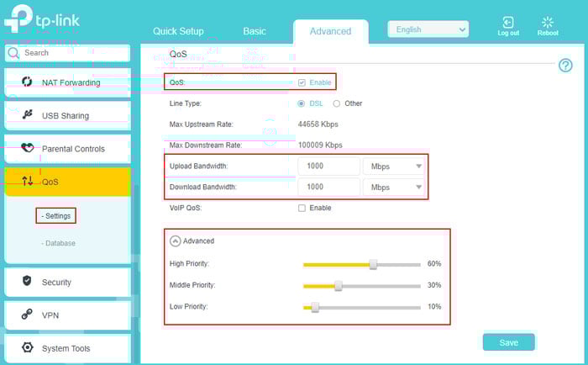Open the VPN menu item
This screenshot has height=365, width=588.
[68, 315]
